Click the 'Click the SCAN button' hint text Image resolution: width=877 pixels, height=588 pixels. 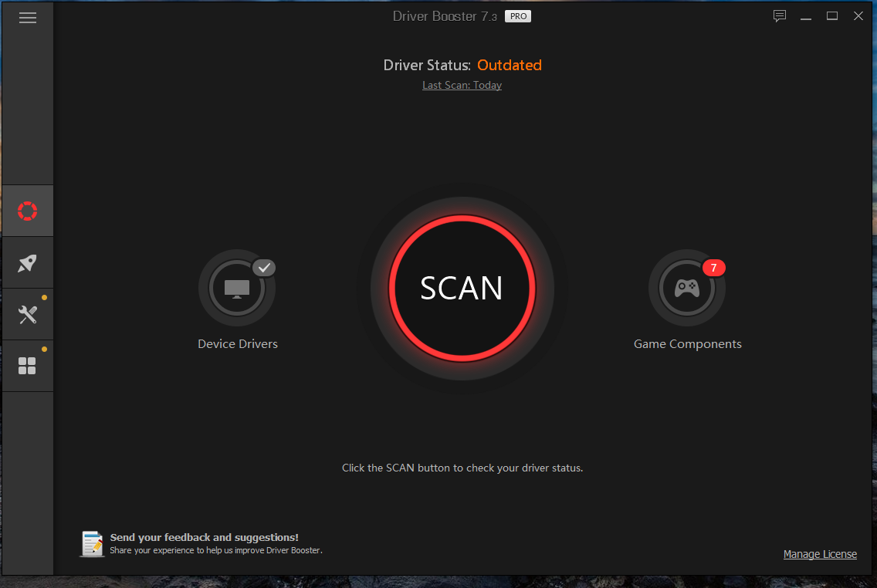[462, 468]
